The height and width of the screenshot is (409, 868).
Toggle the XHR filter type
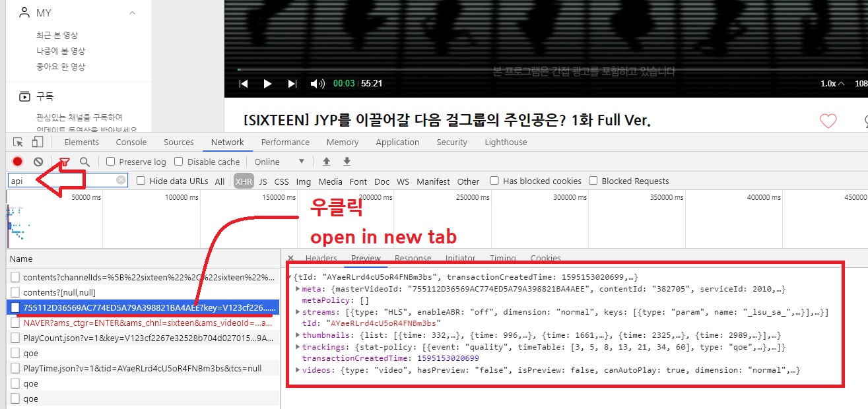point(244,181)
